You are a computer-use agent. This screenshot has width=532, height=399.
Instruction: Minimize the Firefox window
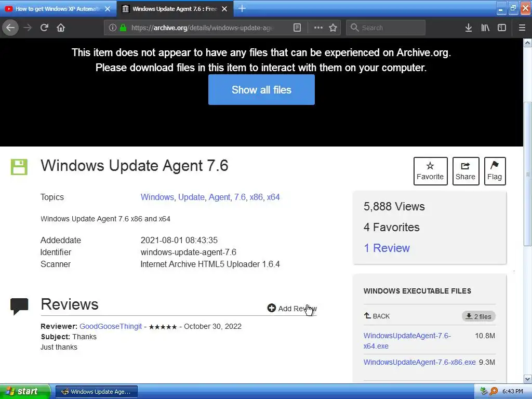click(501, 9)
